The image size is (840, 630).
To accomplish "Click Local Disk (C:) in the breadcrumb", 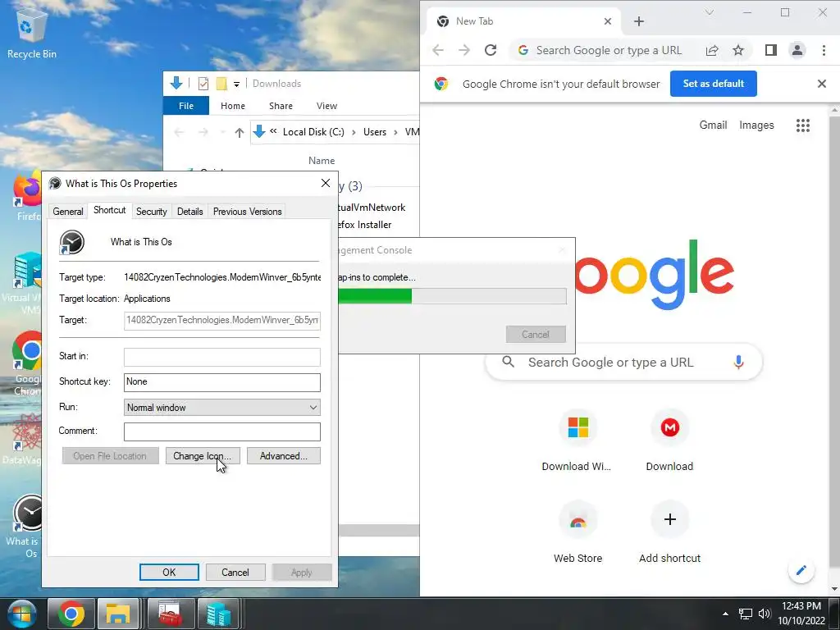I will (313, 132).
